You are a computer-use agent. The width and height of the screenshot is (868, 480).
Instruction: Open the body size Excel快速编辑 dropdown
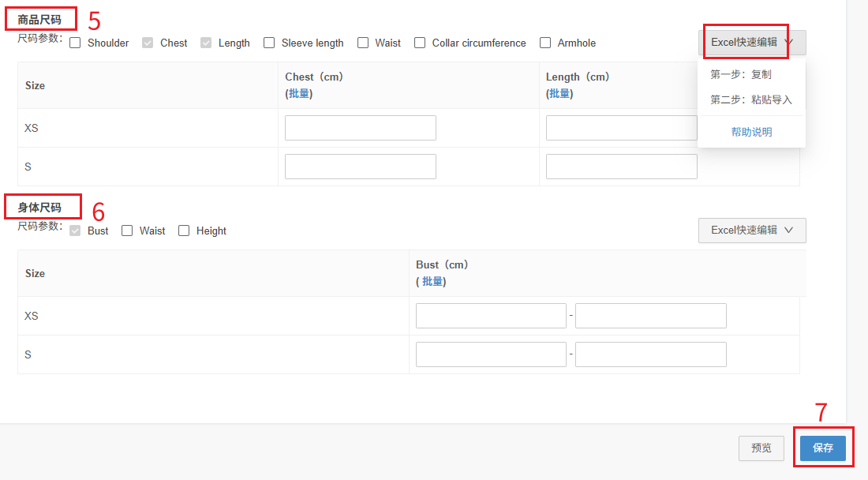coord(751,231)
